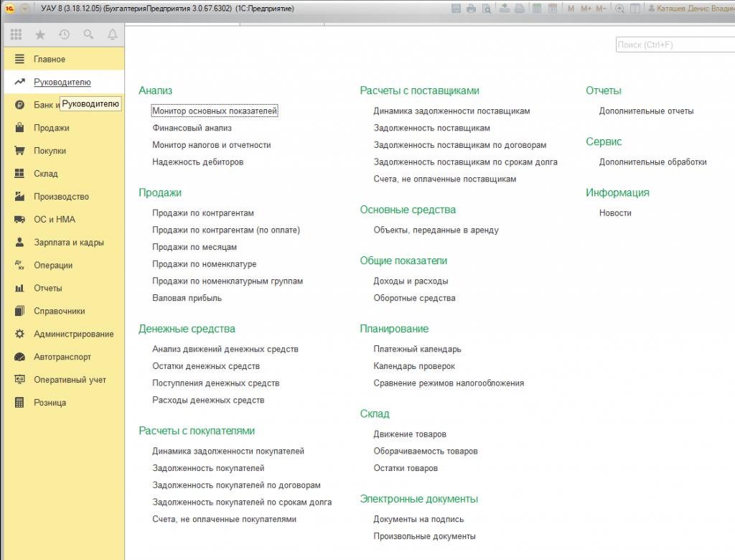Open Монитор налогов и отчетности
The height and width of the screenshot is (560, 735).
click(x=212, y=145)
